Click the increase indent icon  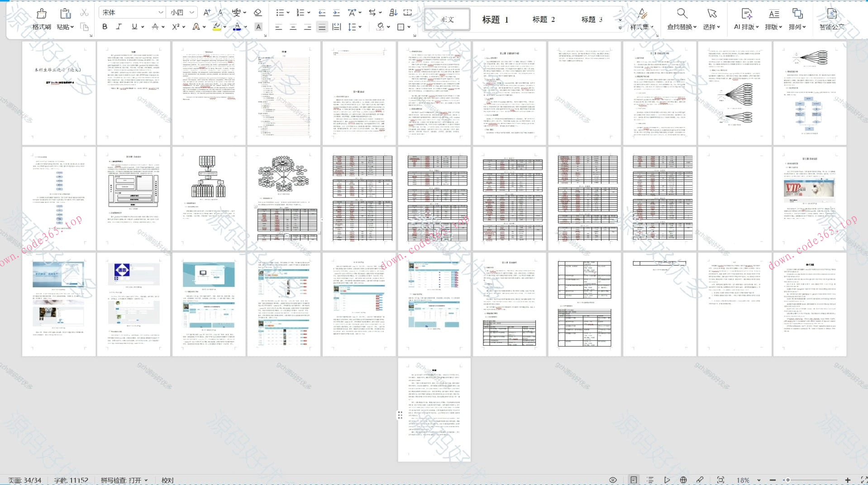[336, 13]
